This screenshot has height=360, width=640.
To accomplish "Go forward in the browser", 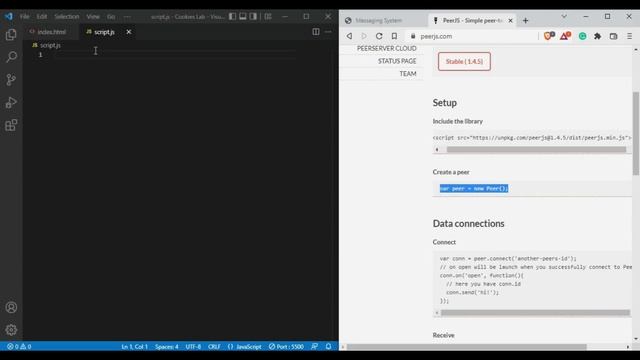I will click(x=364, y=36).
